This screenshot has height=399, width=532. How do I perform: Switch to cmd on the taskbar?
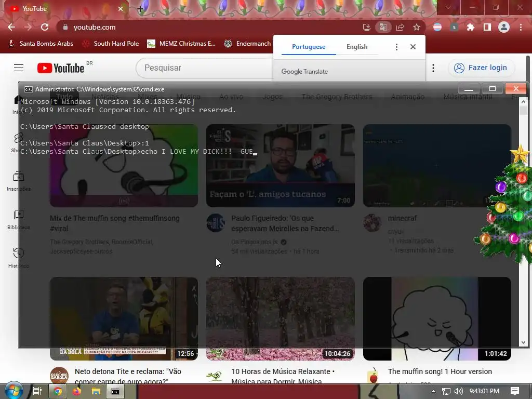point(115,392)
